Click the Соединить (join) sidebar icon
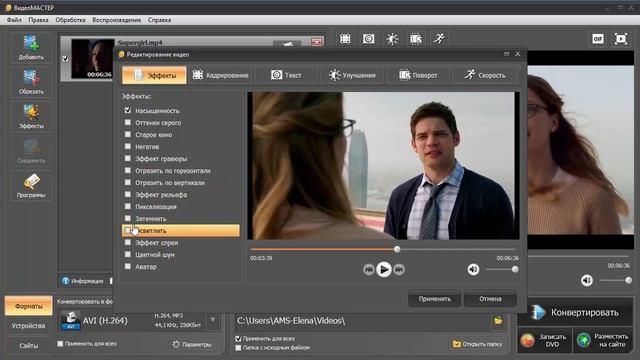 (x=31, y=151)
